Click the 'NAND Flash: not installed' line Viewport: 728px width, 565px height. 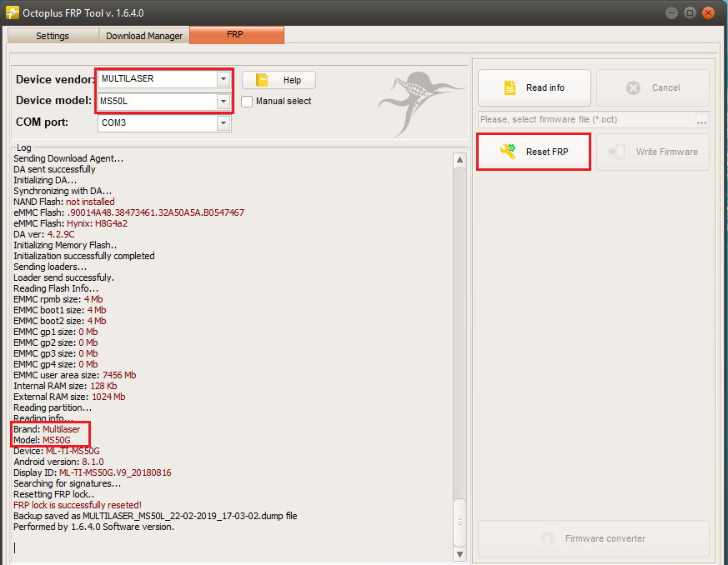point(64,202)
